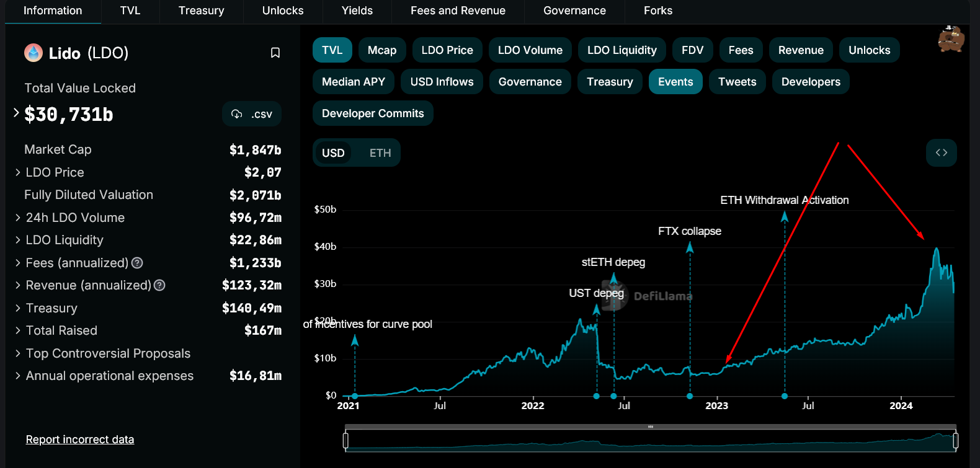Screen dimensions: 980x468
Task: Click the $30,731b TVL value
Action: pos(69,114)
